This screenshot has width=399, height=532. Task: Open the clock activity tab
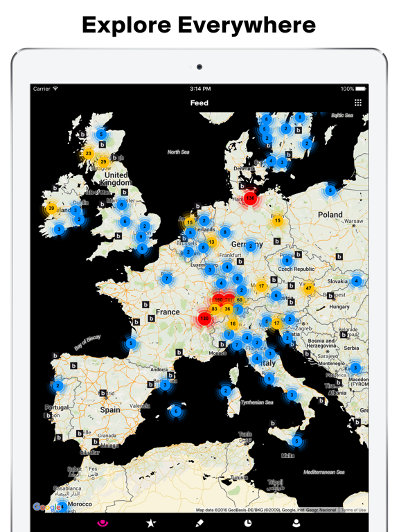click(x=248, y=523)
